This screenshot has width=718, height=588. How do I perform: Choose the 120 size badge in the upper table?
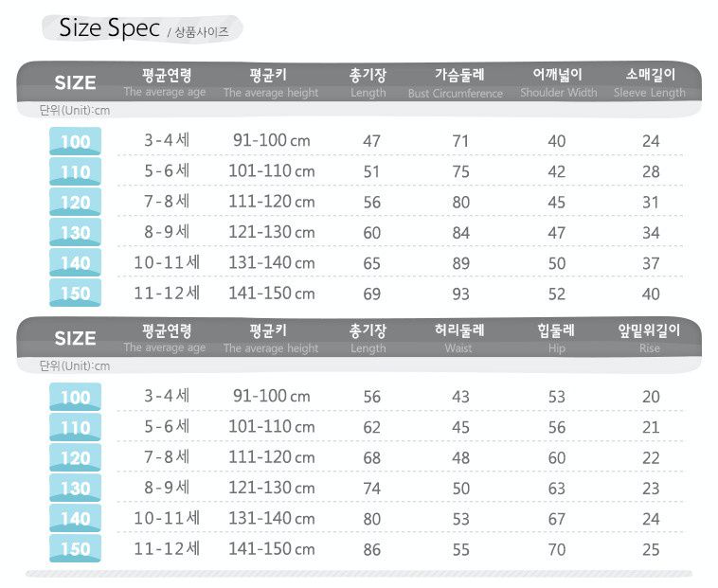[75, 203]
